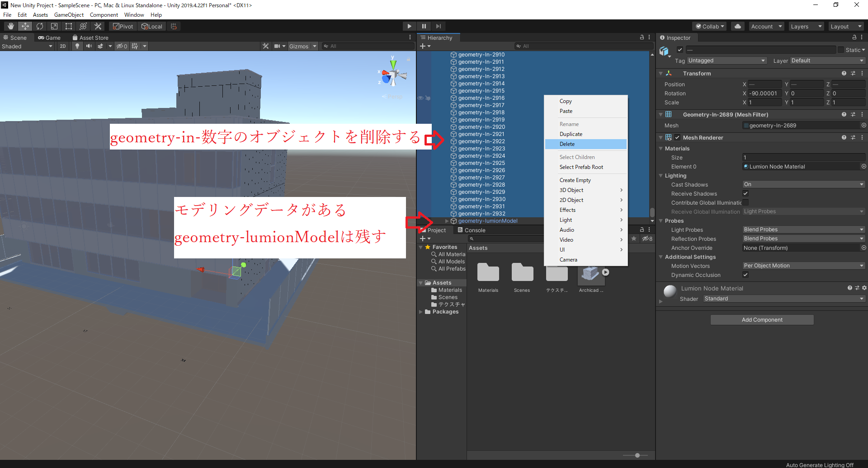Open the Motion Vectors dropdown

(x=804, y=266)
